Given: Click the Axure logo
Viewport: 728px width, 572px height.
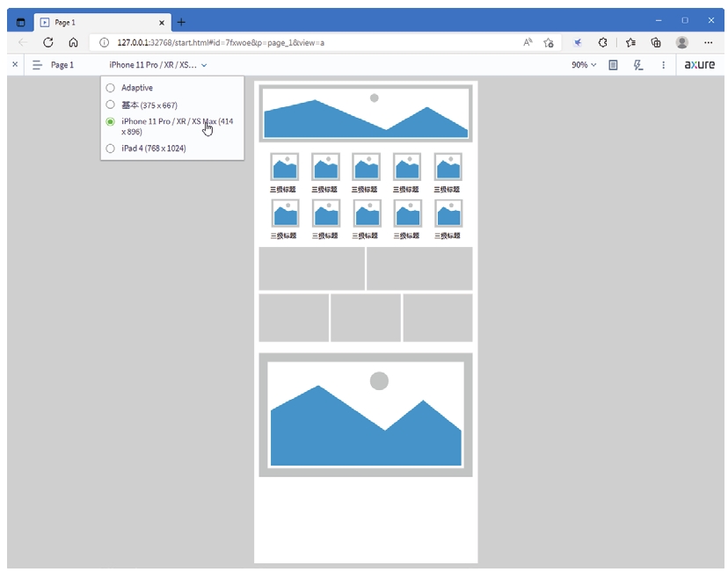Looking at the screenshot, I should (x=700, y=65).
